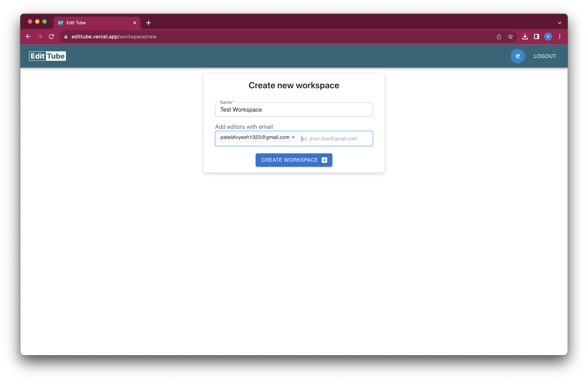
Task: Focus the workspace Name input field
Action: coord(294,110)
